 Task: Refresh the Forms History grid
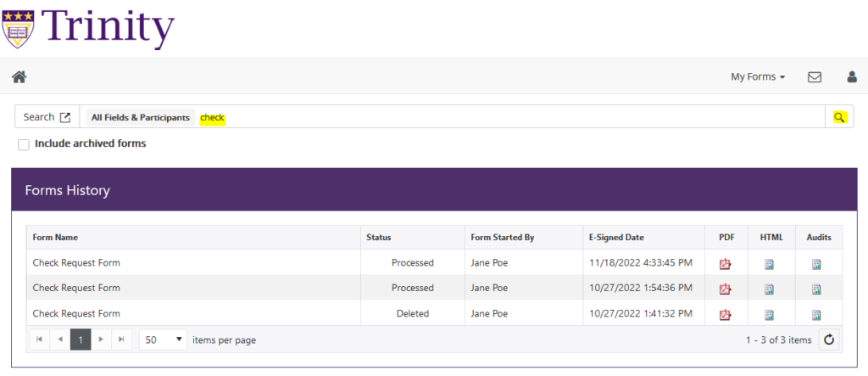click(x=830, y=340)
